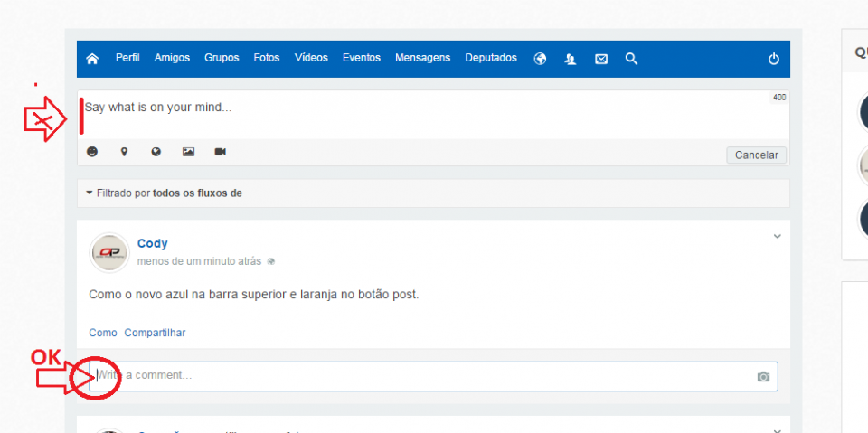The image size is (868, 433).
Task: Open the envelope messages icon
Action: (601, 59)
